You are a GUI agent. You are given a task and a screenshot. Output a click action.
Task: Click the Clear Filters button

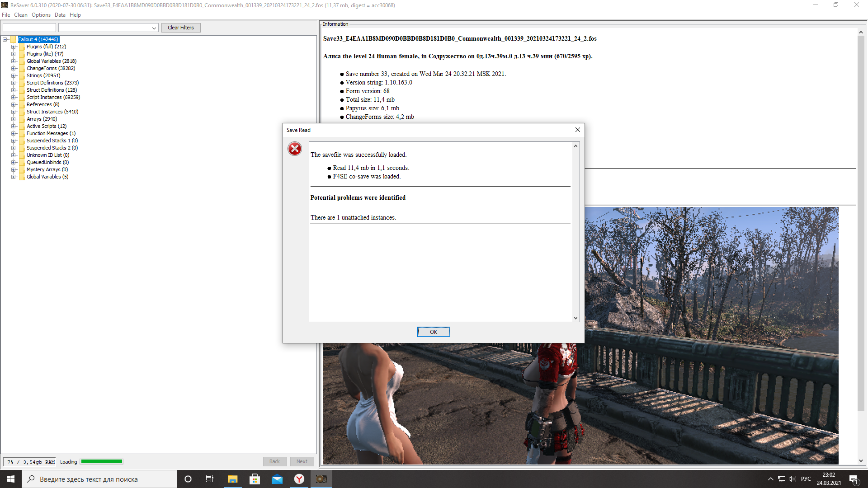click(181, 28)
